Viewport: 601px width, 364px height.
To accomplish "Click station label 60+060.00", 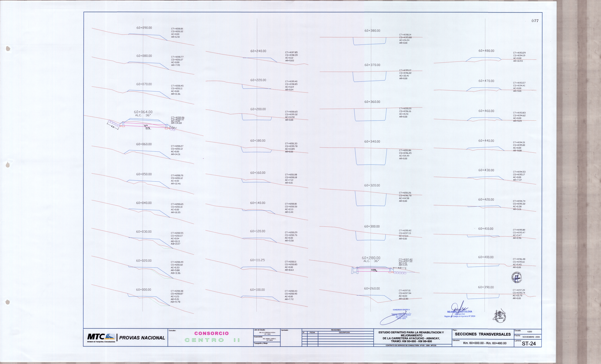I will coord(144,144).
